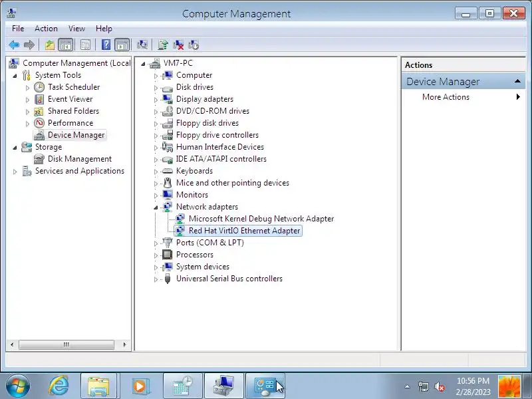Click the muted volume tray icon
532x399 pixels.
(x=440, y=386)
